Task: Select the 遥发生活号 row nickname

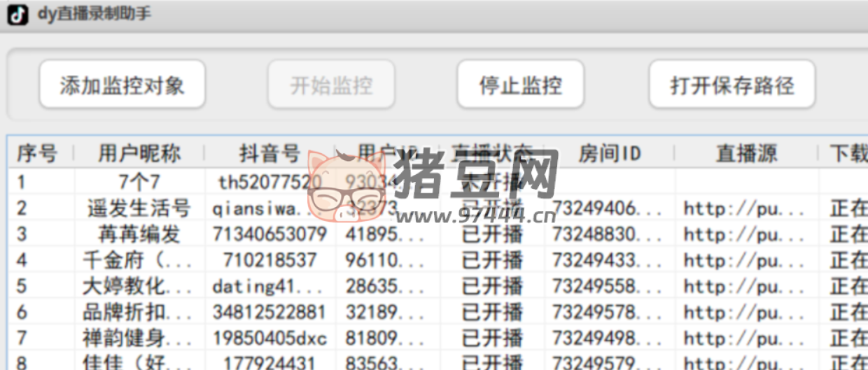Action: click(x=139, y=208)
